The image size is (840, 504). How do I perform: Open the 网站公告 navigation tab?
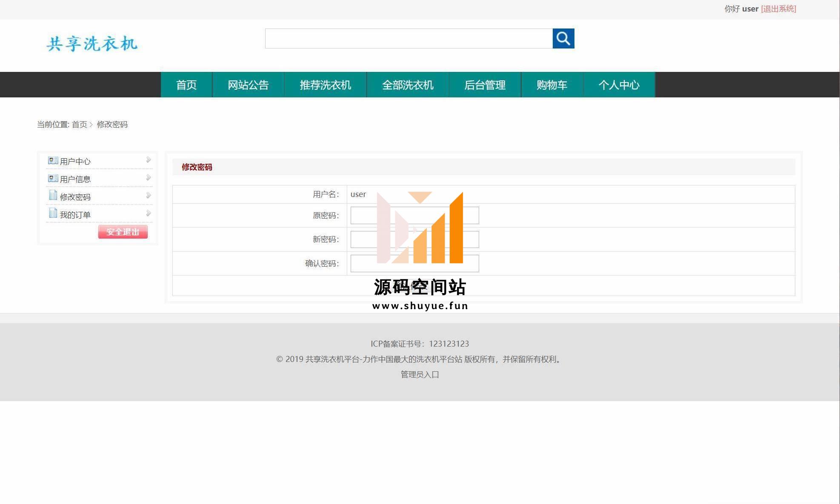[x=248, y=85]
